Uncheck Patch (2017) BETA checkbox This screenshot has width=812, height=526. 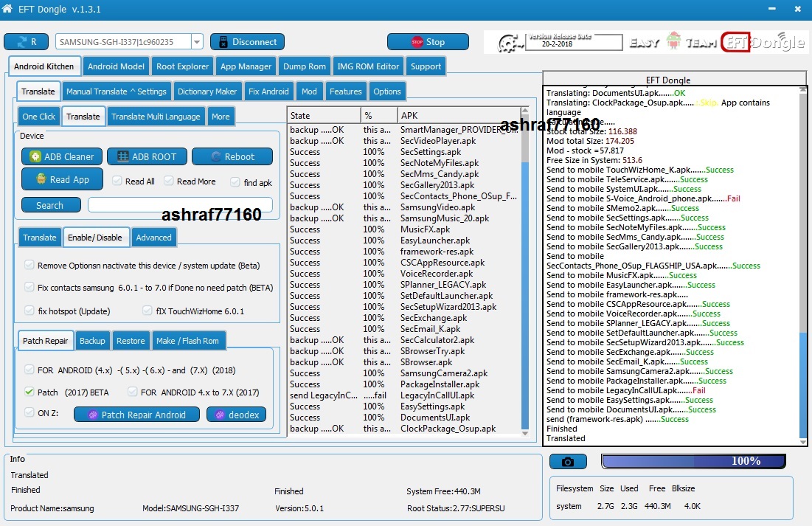pos(29,392)
